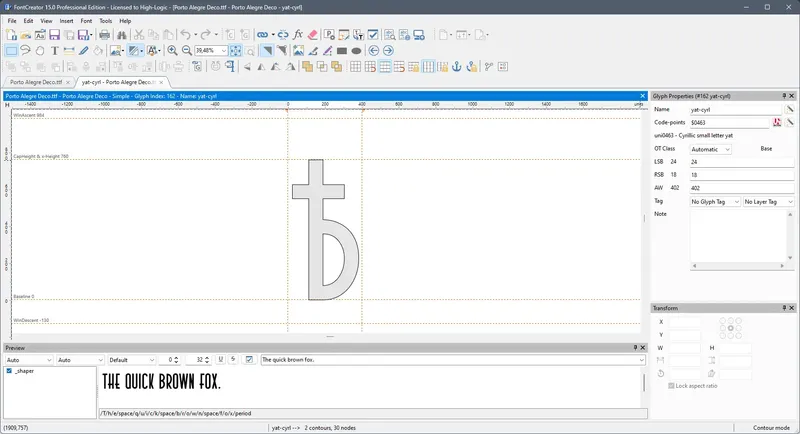Click the edit icon beside Name field
Screen dimensions: 800x434
[789, 110]
